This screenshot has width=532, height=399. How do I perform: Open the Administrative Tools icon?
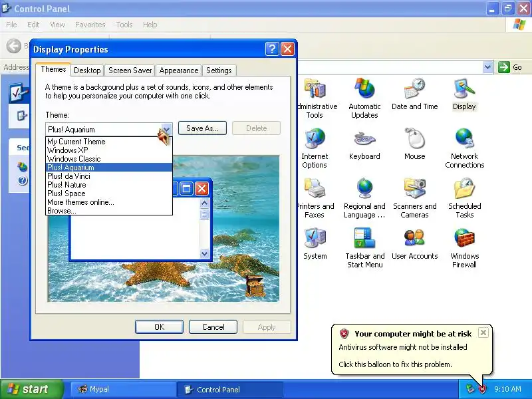pos(315,89)
